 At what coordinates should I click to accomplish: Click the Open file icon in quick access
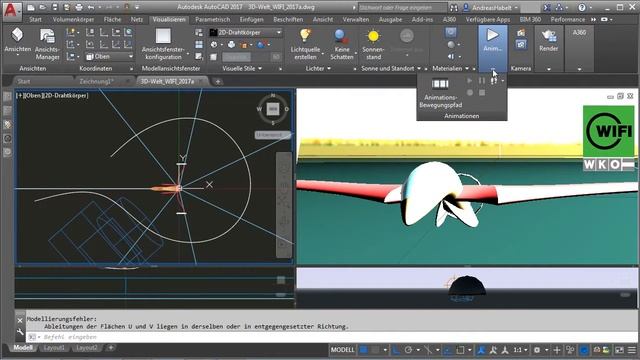coord(43,7)
